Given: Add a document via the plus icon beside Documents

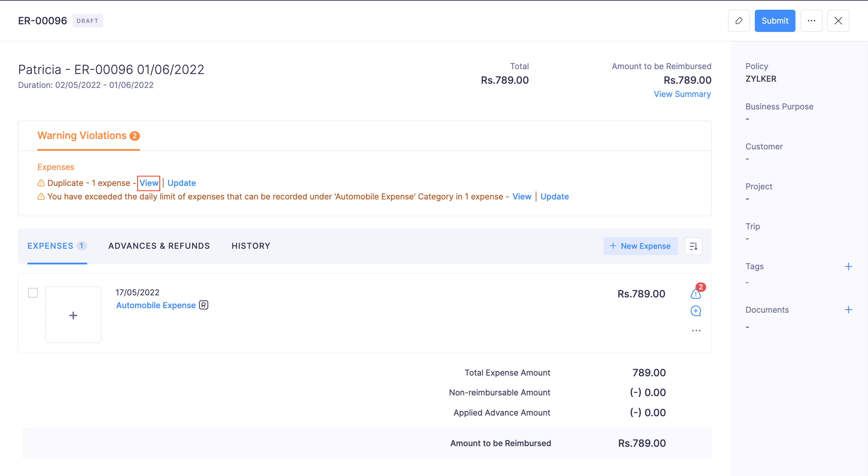Looking at the screenshot, I should [x=849, y=309].
